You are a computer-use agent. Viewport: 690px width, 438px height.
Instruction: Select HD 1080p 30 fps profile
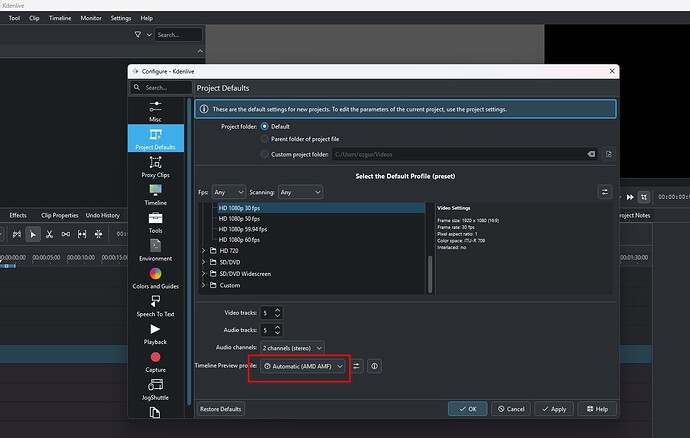pos(321,208)
